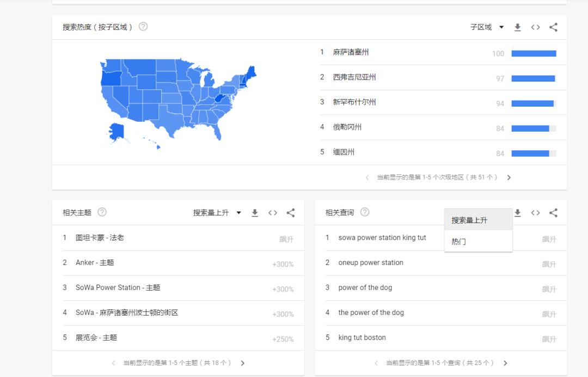
Task: Click the download icon for 搜索热度 region data
Action: [518, 27]
